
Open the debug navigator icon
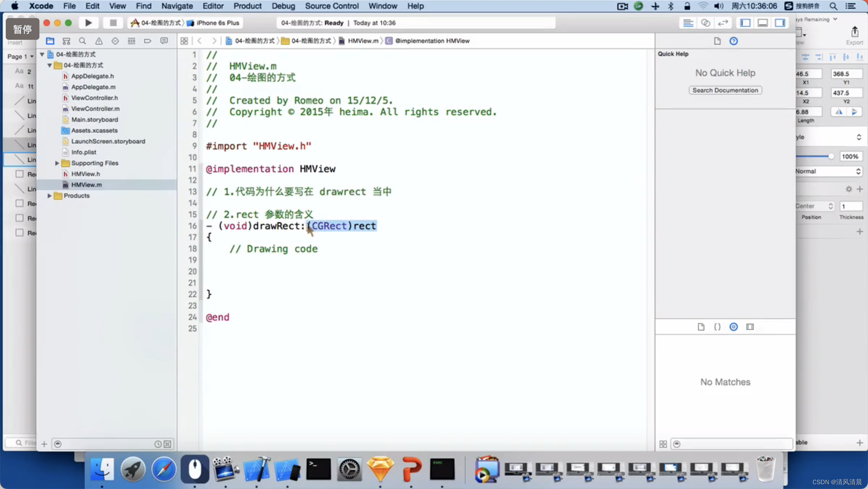coord(131,41)
